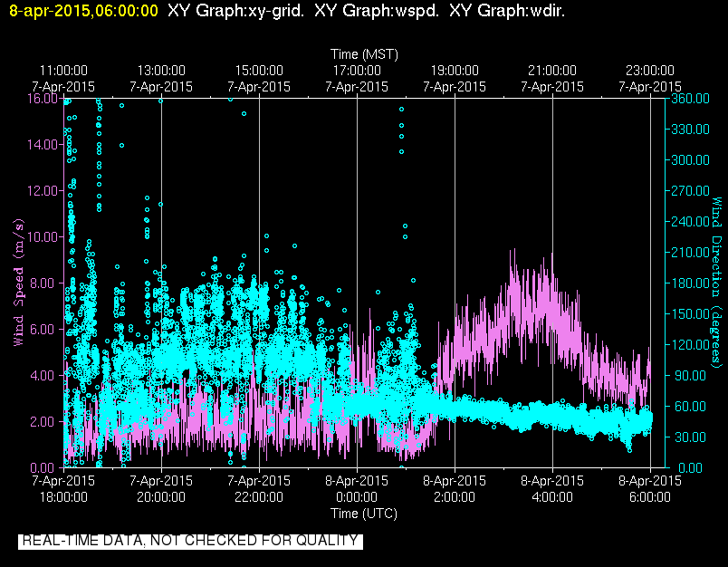Click the 'REAL-TIME DATA, NOT CHECKED FOR QUALITY' notice
Screen dimensions: 728x567
click(190, 541)
